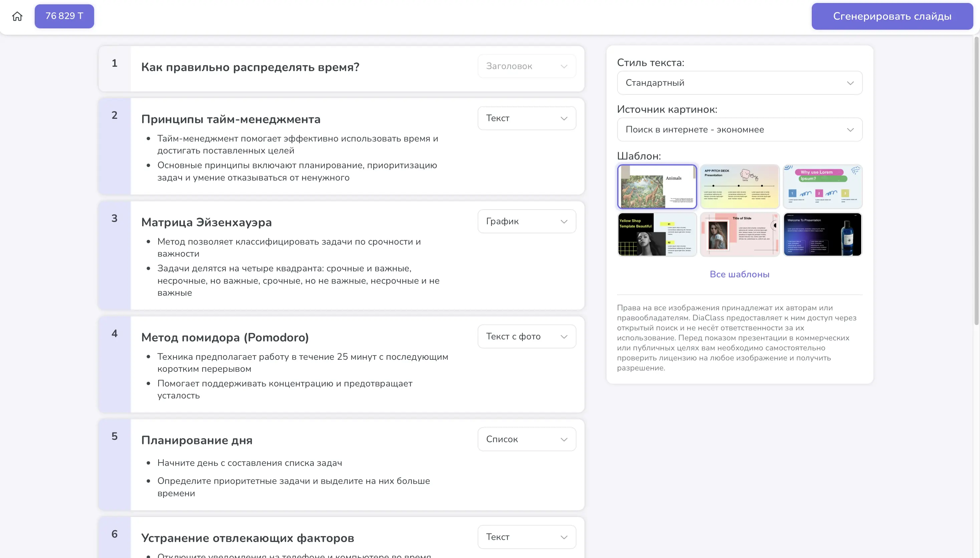The width and height of the screenshot is (980, 558).
Task: Select the Animals template thumbnail
Action: click(x=657, y=187)
